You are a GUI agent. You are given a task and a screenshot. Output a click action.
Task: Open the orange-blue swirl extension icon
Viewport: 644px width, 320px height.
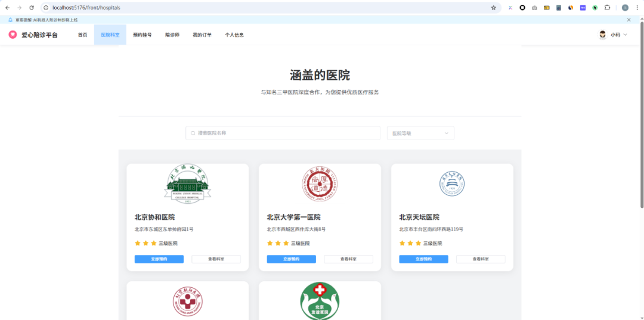click(x=571, y=8)
